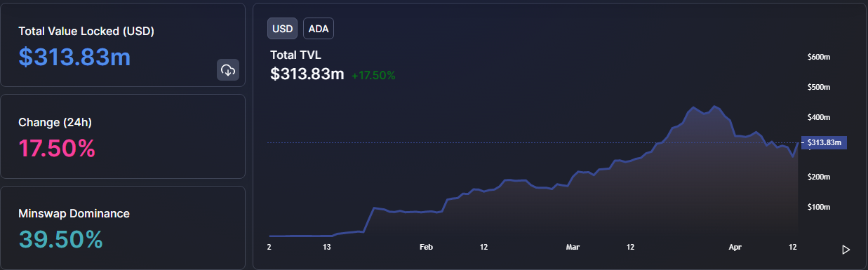
Task: Click the pink 17.50% value
Action: point(57,149)
